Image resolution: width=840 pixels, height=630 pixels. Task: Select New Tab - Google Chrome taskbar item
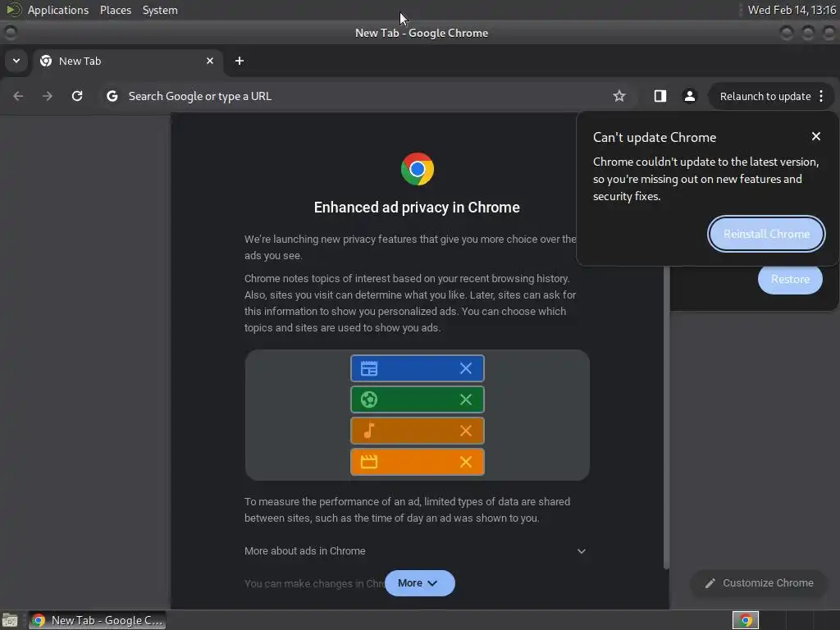point(97,620)
